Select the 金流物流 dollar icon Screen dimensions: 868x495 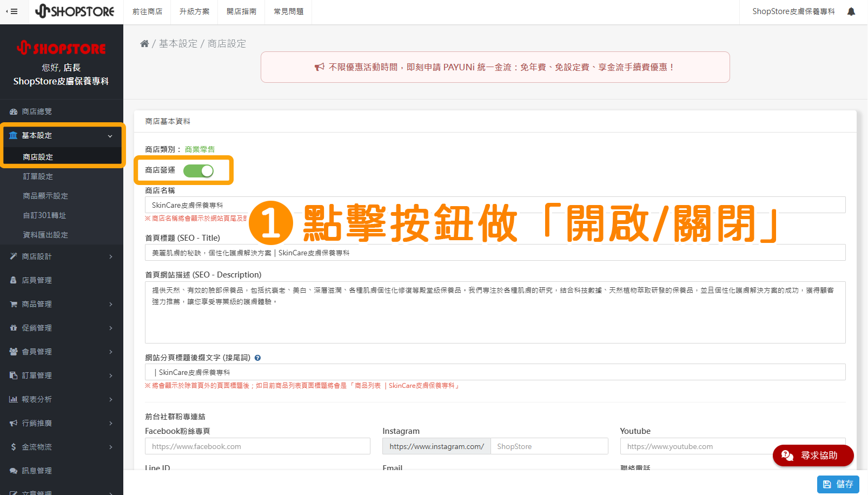pos(13,447)
